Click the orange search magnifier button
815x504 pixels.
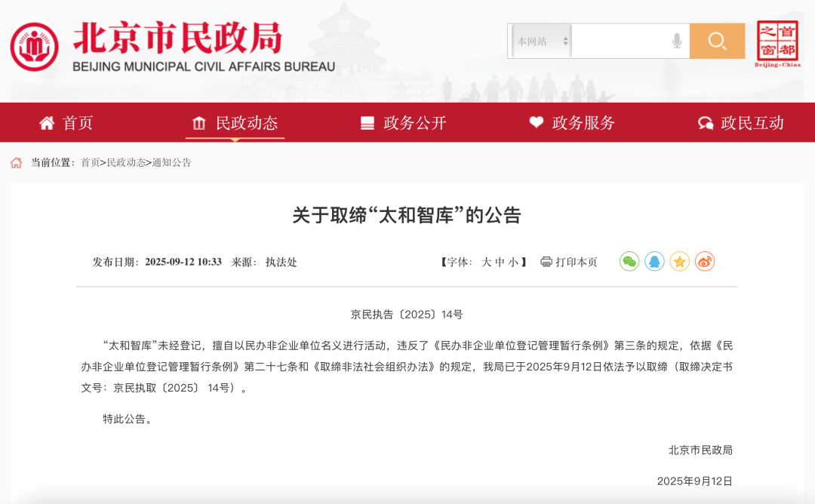(717, 41)
